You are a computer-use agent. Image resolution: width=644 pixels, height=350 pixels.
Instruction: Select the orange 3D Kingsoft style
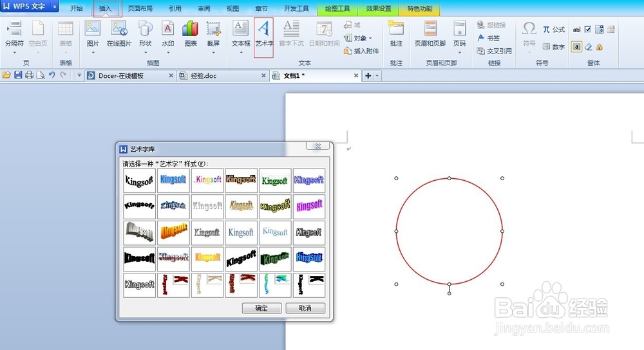pos(173,232)
